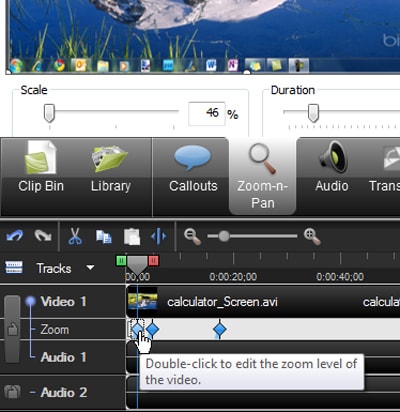
Task: Select the calculator_Screen.avi clip name
Action: pyautogui.click(x=222, y=302)
